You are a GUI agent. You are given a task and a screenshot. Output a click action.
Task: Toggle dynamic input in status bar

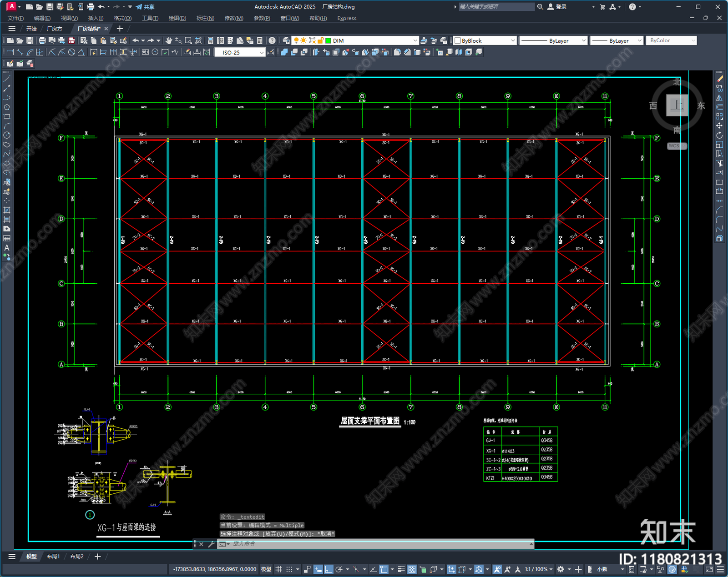[x=318, y=569]
